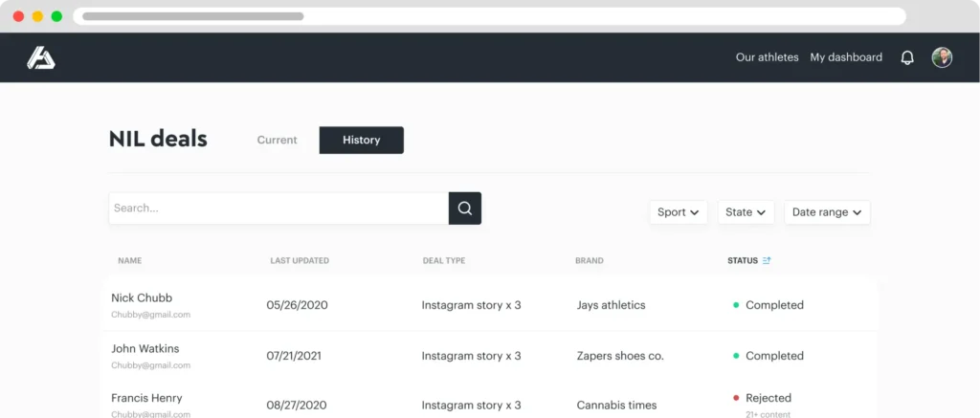The width and height of the screenshot is (980, 418).
Task: Click the green maximize window dot
Action: [x=56, y=16]
